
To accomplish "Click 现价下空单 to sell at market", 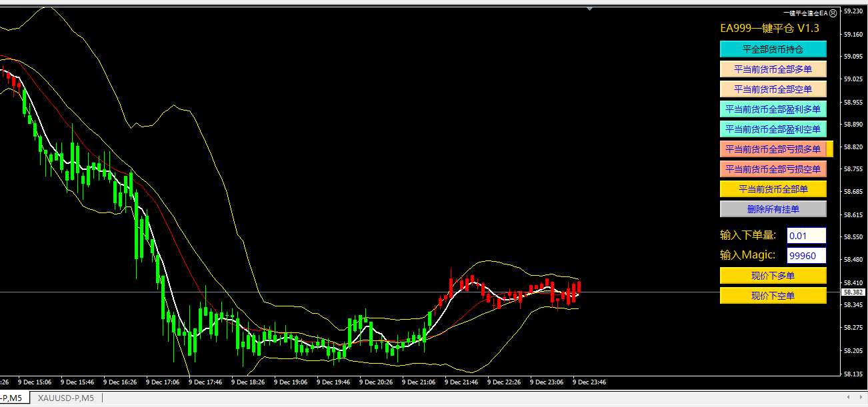I will tap(773, 296).
